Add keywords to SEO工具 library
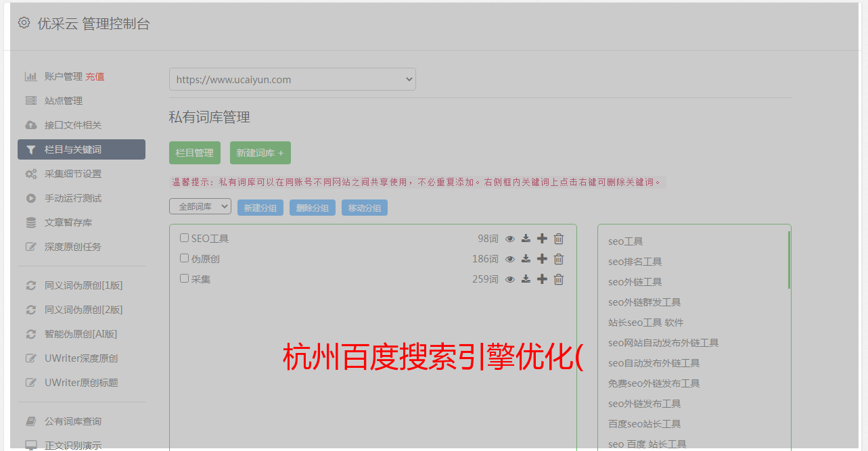The height and width of the screenshot is (451, 868). point(542,239)
